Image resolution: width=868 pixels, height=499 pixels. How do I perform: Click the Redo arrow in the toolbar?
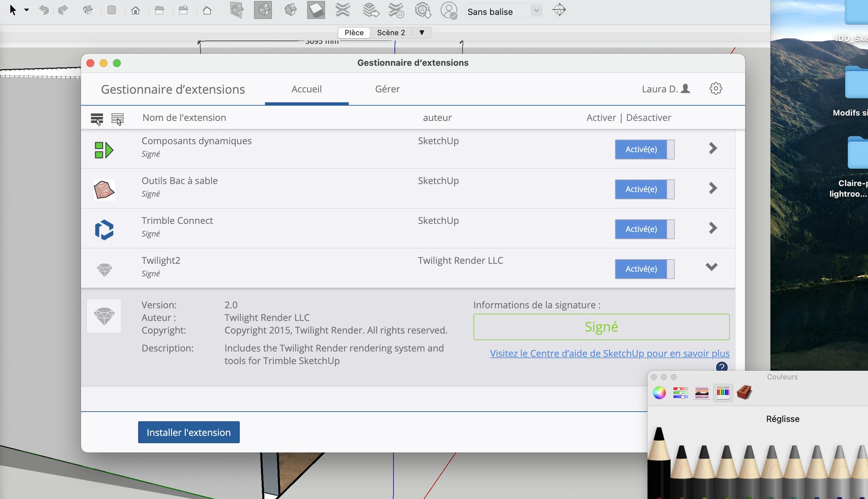[63, 10]
